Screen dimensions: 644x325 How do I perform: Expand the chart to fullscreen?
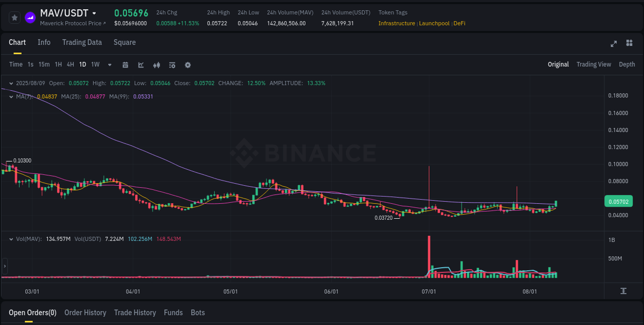coord(614,44)
